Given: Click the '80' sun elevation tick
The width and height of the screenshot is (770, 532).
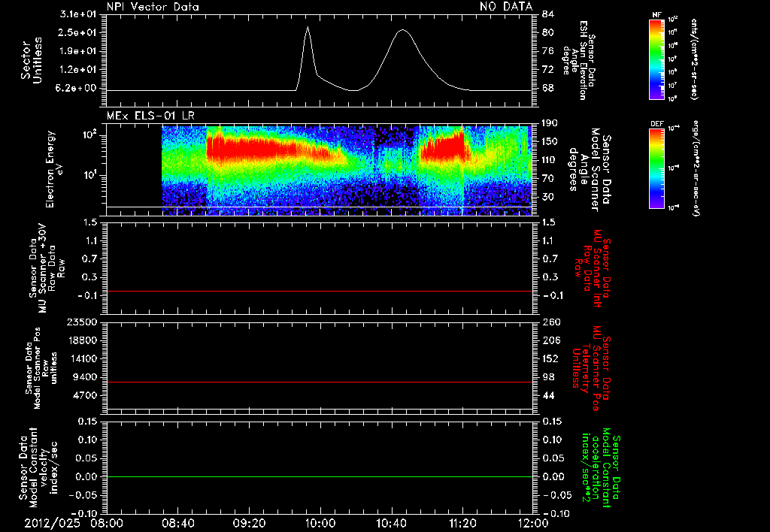Looking at the screenshot, I should coord(548,32).
